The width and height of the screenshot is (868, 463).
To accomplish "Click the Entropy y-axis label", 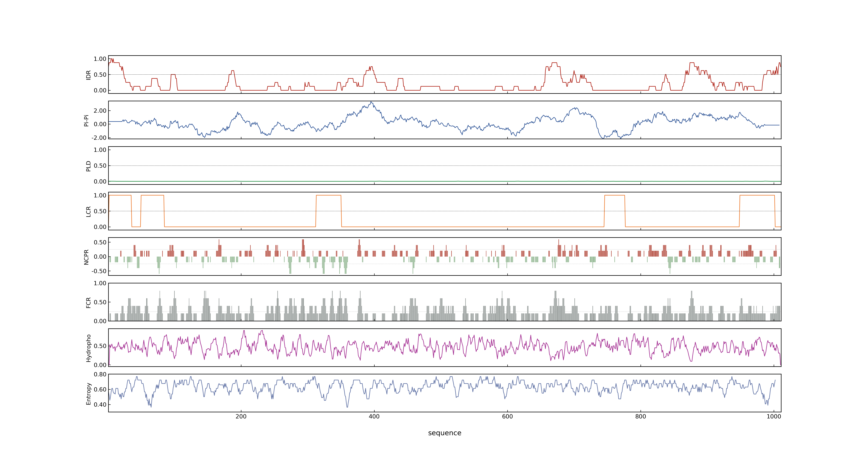I will pyautogui.click(x=88, y=394).
